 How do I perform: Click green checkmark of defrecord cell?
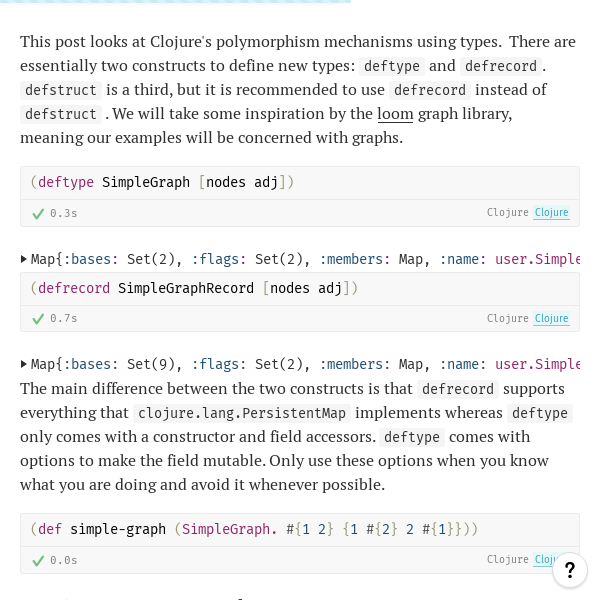click(38, 319)
